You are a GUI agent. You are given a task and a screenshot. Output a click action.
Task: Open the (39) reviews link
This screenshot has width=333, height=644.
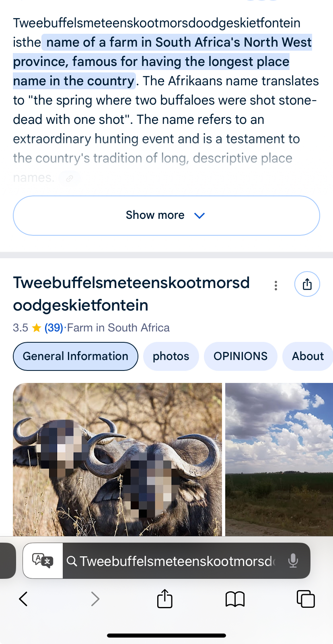click(x=54, y=328)
